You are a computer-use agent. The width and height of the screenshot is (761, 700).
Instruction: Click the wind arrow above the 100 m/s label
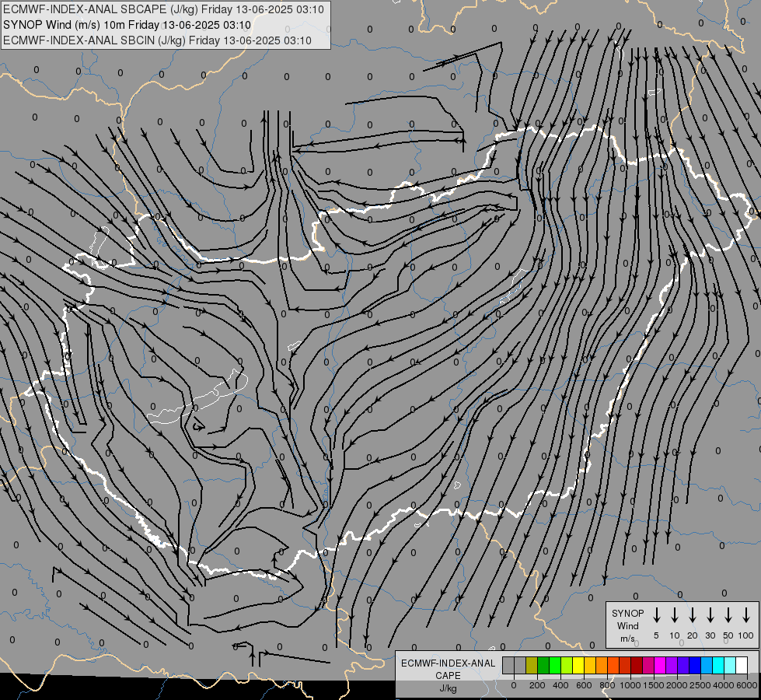click(746, 615)
